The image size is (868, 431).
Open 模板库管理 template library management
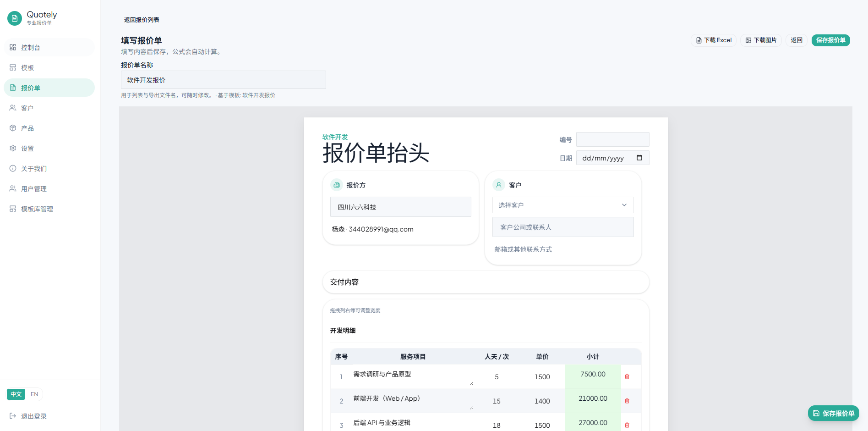coord(49,209)
